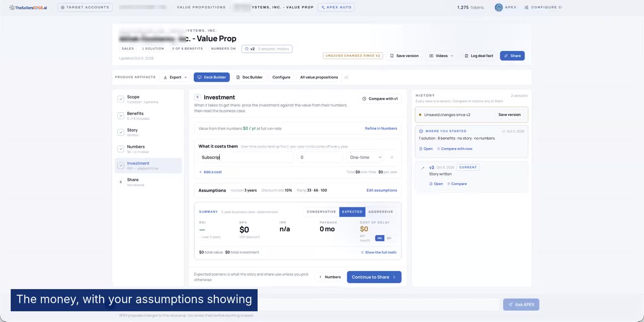This screenshot has height=322, width=644.
Task: Click the Log deal fact button
Action: (478, 56)
